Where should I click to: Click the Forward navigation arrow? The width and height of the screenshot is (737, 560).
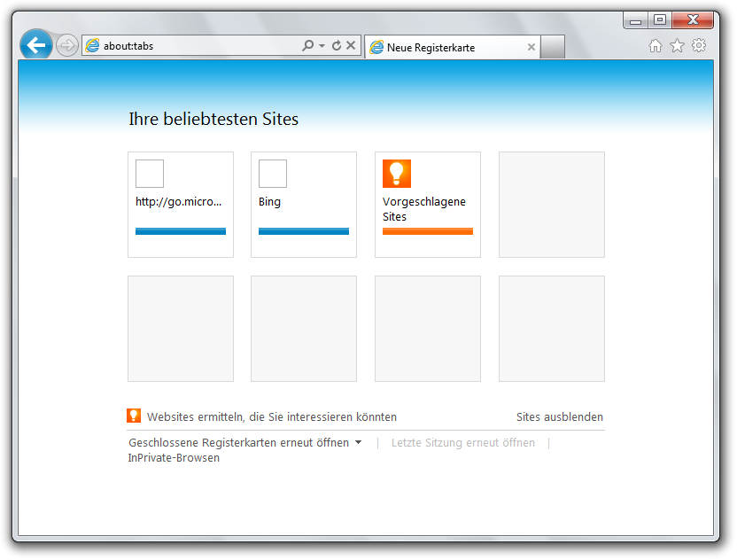[x=67, y=45]
